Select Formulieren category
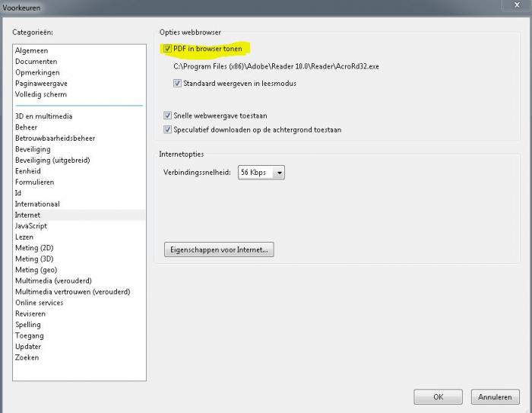This screenshot has height=413, width=532. [35, 182]
